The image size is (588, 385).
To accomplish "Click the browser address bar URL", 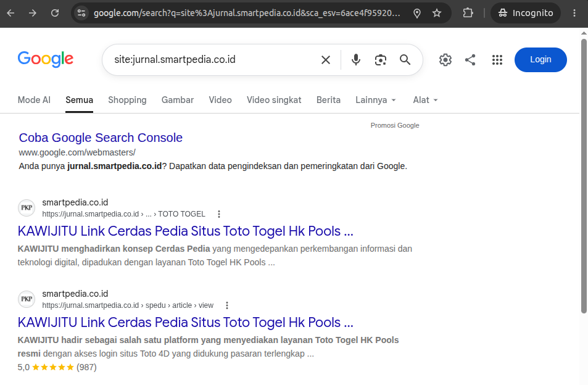I will (x=247, y=13).
